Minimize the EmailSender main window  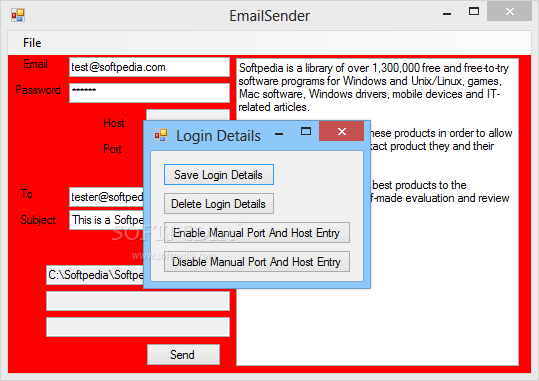(x=447, y=14)
